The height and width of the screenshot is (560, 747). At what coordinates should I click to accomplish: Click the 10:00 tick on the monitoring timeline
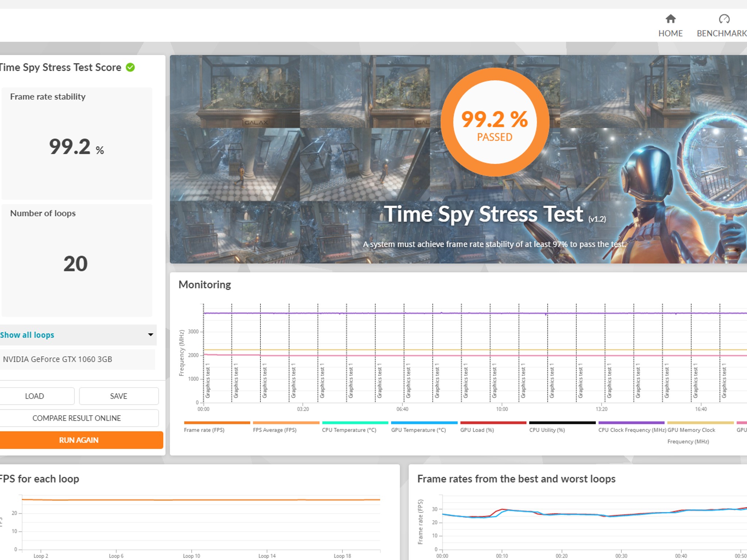tap(502, 409)
